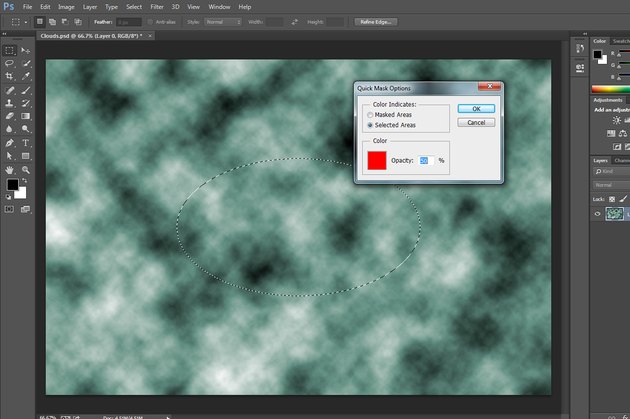Select the Pen tool
630x419 pixels.
click(10, 143)
